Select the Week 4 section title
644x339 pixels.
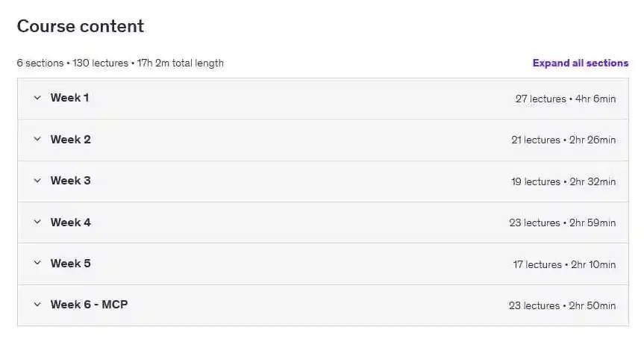71,223
